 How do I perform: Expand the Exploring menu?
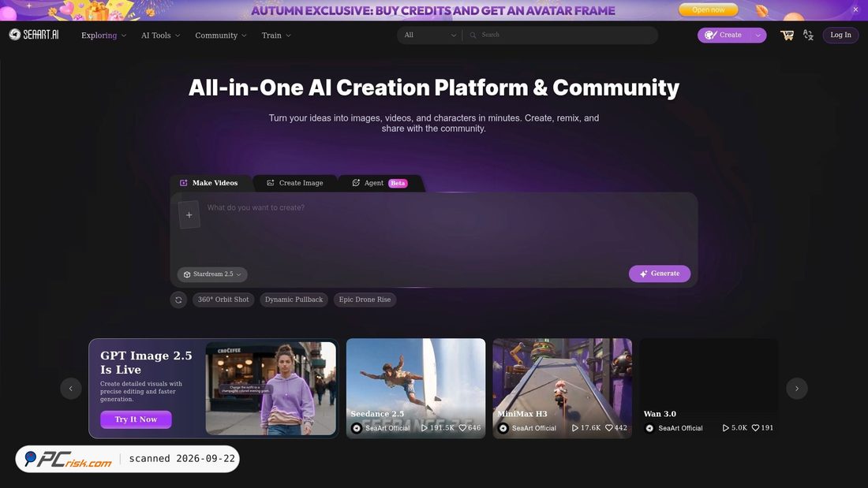(103, 35)
